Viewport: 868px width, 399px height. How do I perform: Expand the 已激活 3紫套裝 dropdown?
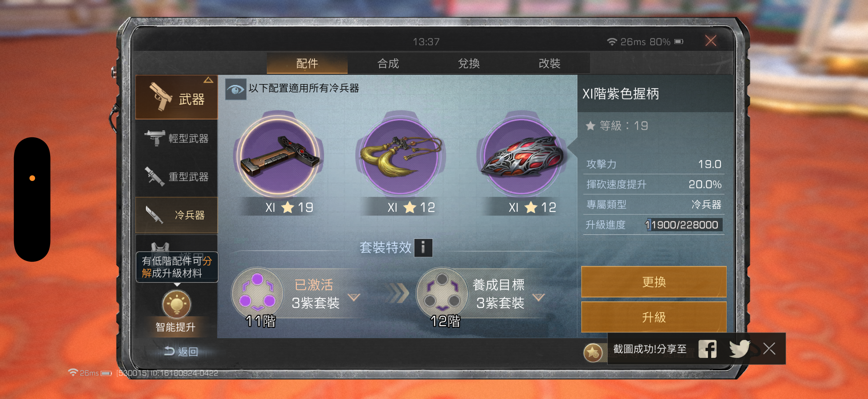[x=354, y=297]
